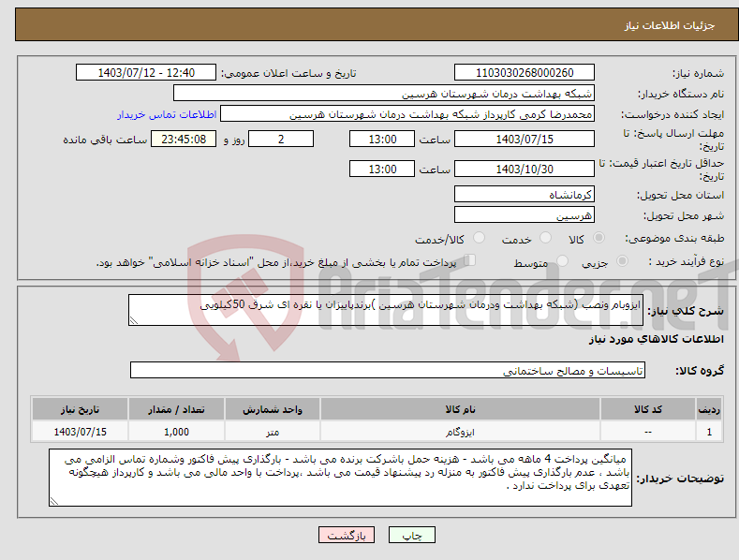Image resolution: width=739 pixels, height=560 pixels.
Task: Click the resize handle of buyer notes textarea
Action: tap(54, 501)
